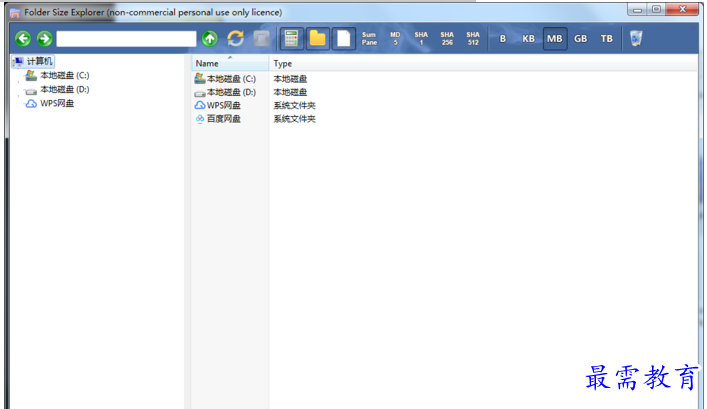Set size units to B
This screenshot has height=409, width=707.
tap(503, 39)
